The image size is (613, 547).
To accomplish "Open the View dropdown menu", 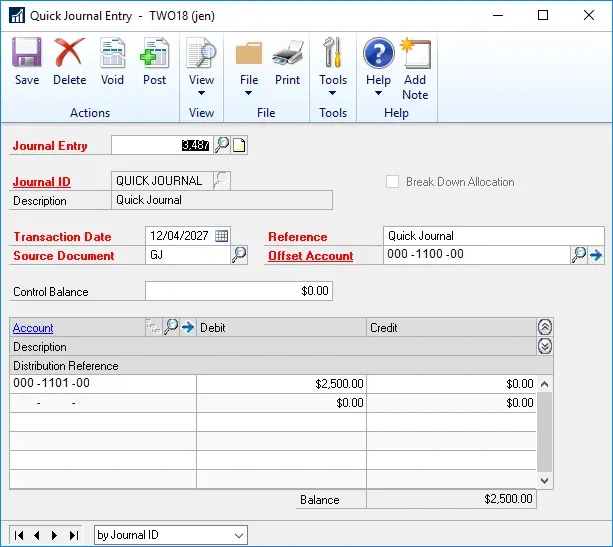I will coord(201,68).
